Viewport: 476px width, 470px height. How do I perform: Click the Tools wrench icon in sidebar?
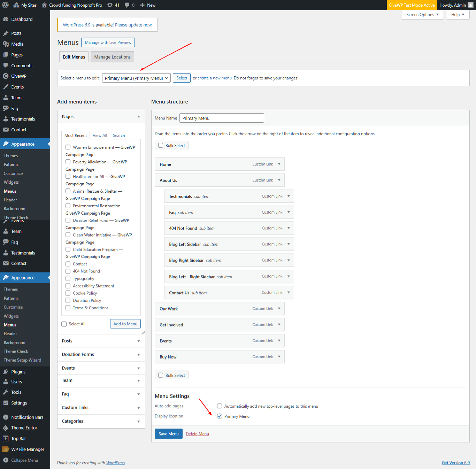[x=6, y=392]
